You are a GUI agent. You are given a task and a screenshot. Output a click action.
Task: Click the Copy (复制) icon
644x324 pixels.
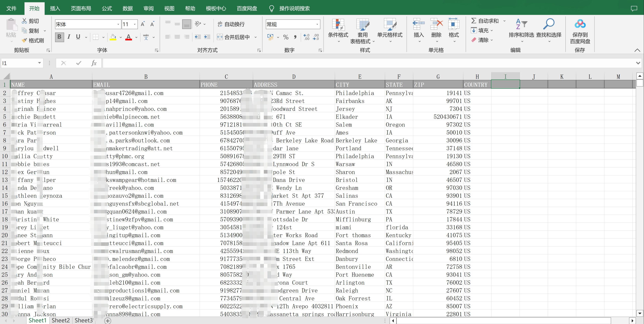tap(24, 31)
